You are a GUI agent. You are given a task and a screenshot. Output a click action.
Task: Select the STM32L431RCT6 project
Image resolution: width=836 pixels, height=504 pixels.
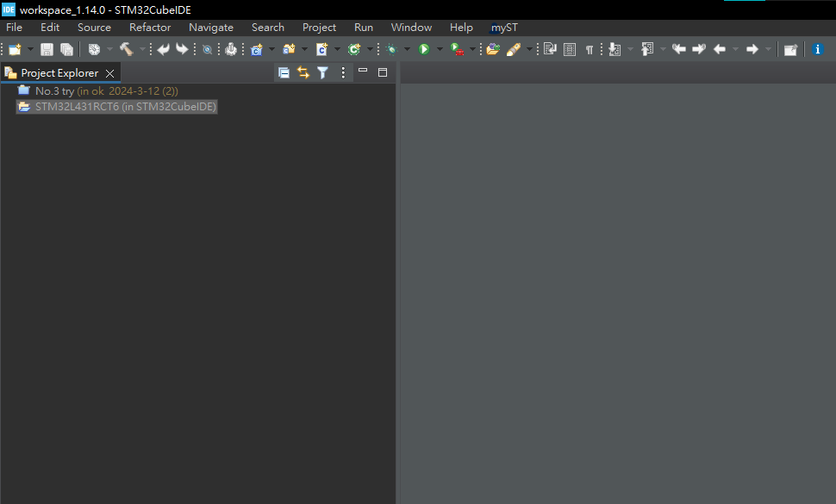coord(117,107)
